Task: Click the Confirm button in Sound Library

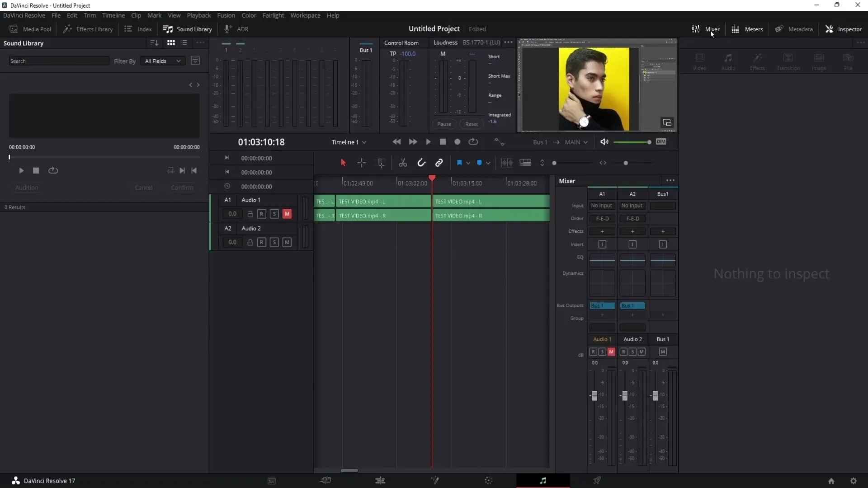Action: 182,188
